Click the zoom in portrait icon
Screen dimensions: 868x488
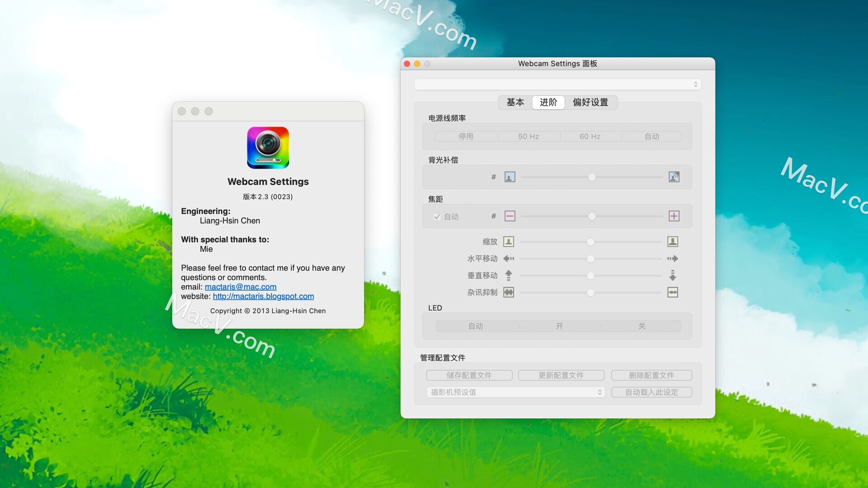[673, 242]
